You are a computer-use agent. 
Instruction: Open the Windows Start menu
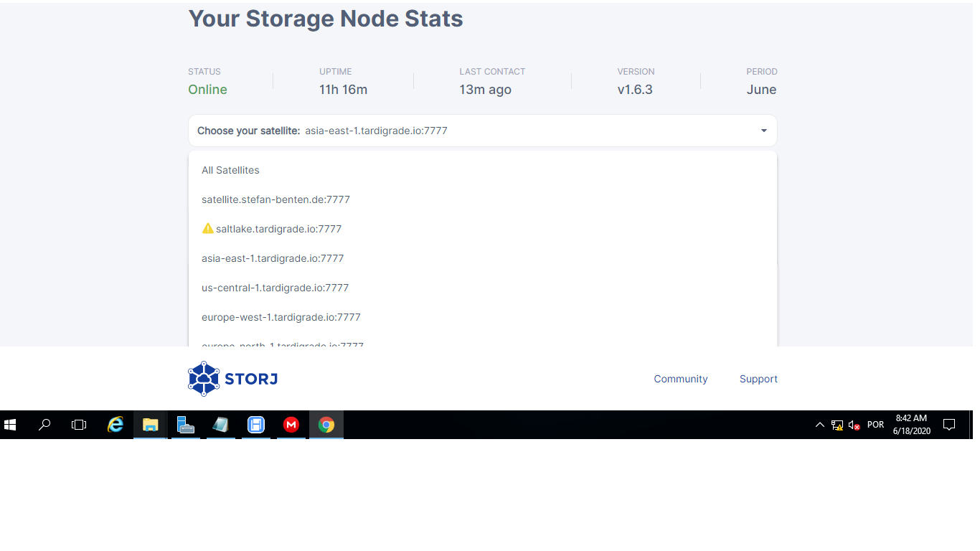tap(10, 425)
